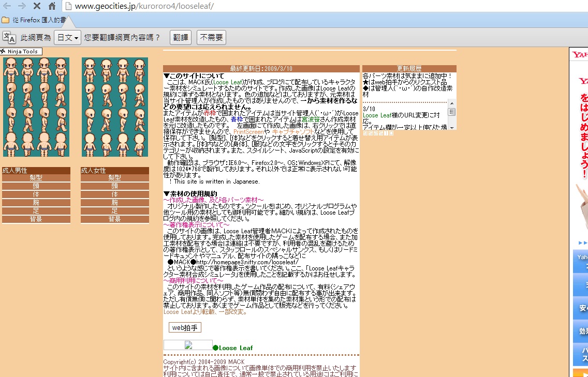Click the Yahoo advertisement banner

tap(579, 212)
